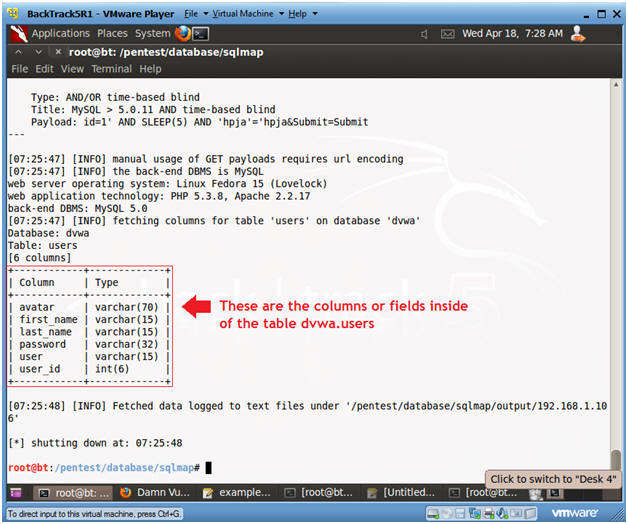Minimize the VMware Player window

(587, 15)
